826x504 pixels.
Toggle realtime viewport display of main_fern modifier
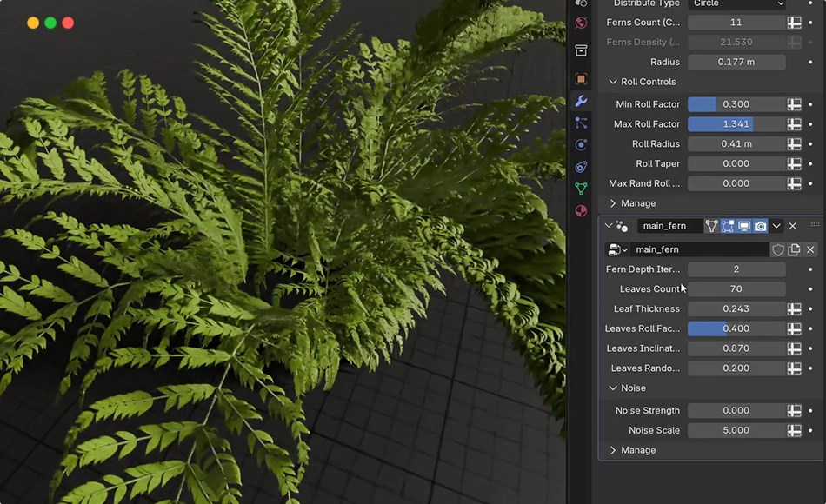(743, 226)
